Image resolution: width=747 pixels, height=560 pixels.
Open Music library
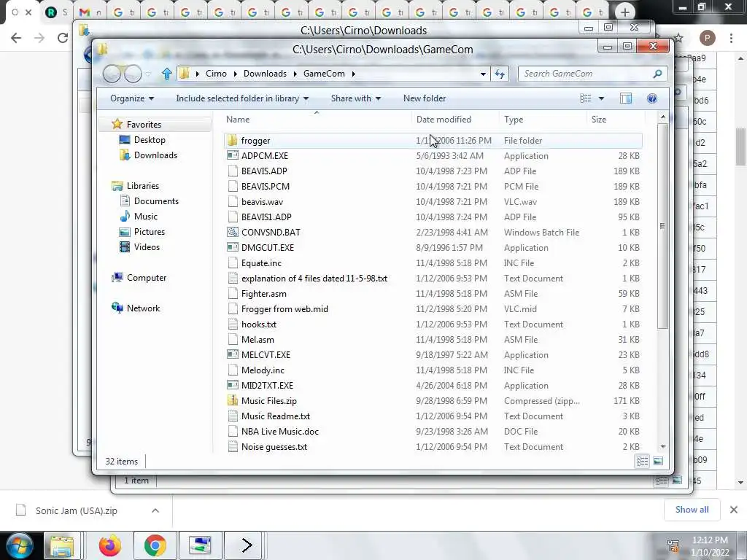[x=145, y=216]
